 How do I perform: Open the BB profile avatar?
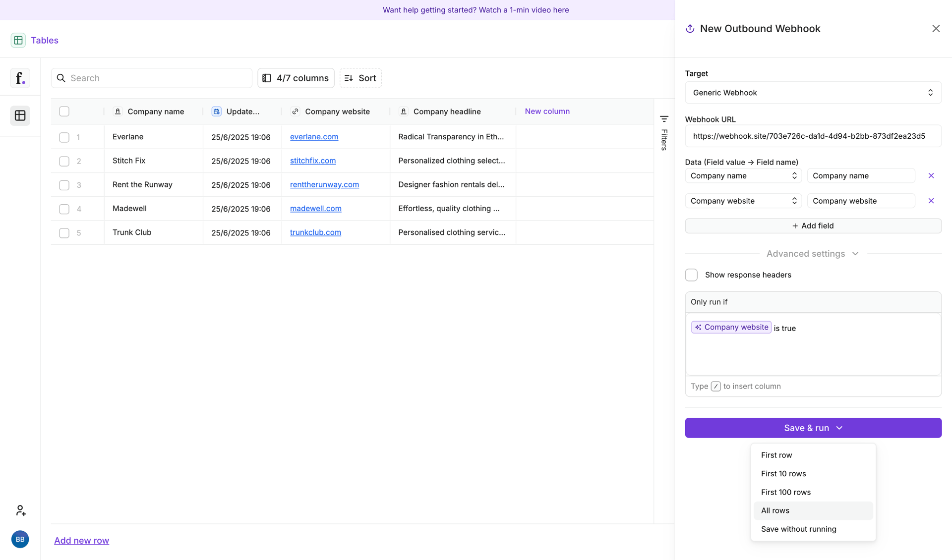coord(20,539)
